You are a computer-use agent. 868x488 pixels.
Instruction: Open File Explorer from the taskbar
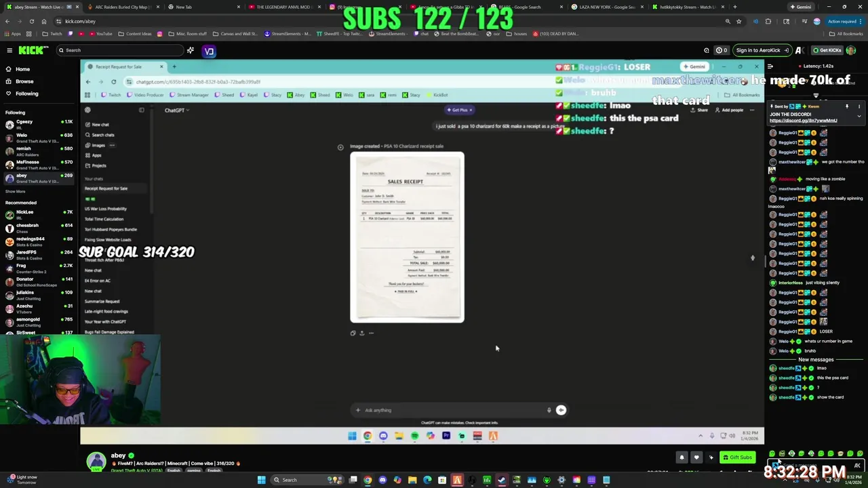point(412,480)
